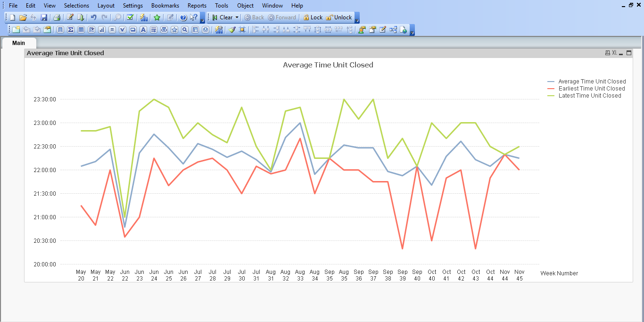Create a new document with the blank page icon
The image size is (644, 322).
[13, 17]
